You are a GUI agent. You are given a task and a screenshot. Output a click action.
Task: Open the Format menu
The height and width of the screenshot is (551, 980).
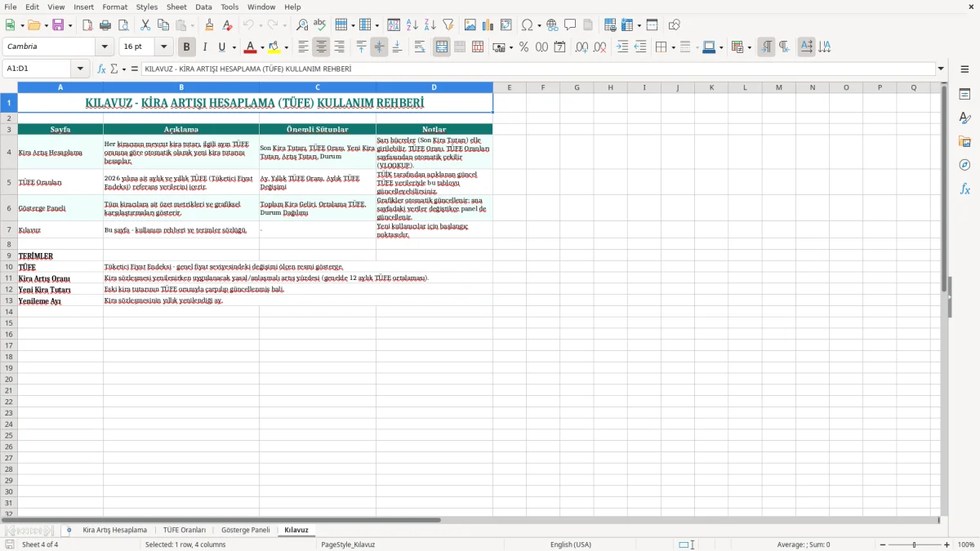(114, 7)
